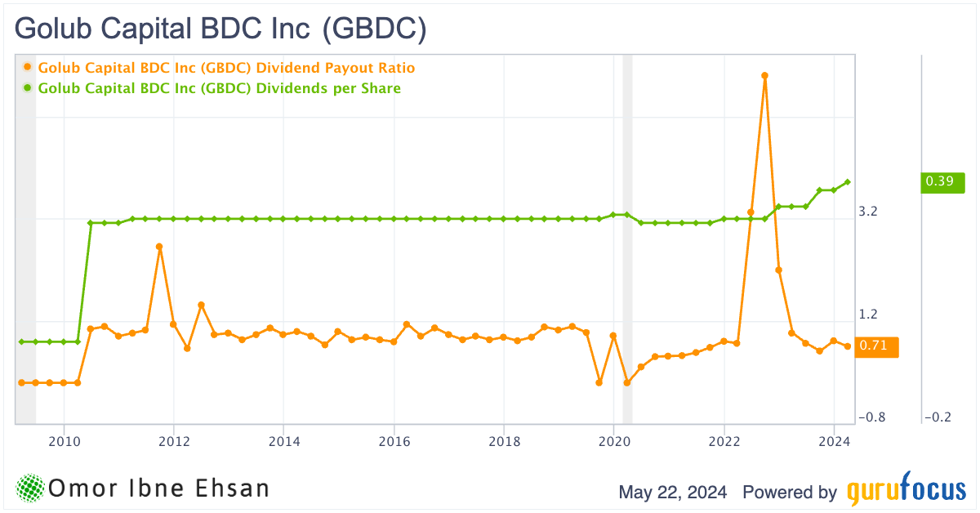Click the 3.2 y-axis label

[868, 212]
